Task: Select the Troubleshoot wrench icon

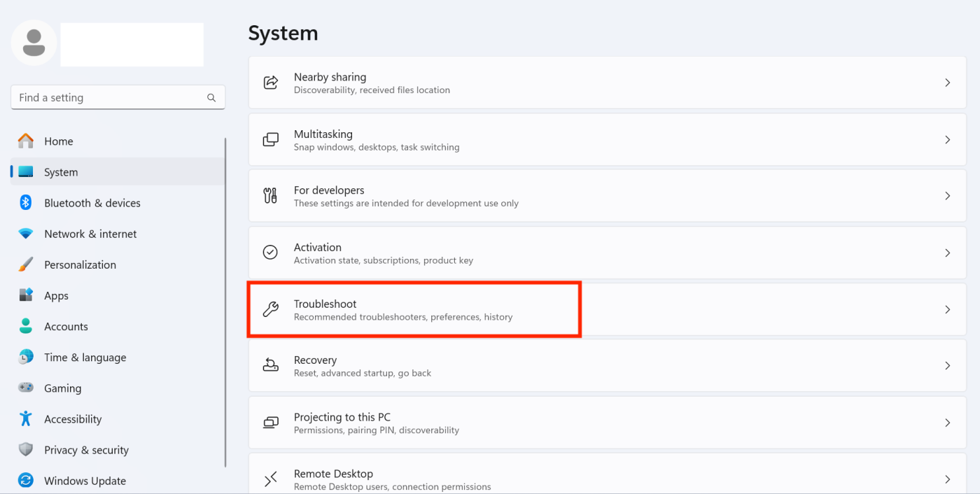Action: point(271,309)
